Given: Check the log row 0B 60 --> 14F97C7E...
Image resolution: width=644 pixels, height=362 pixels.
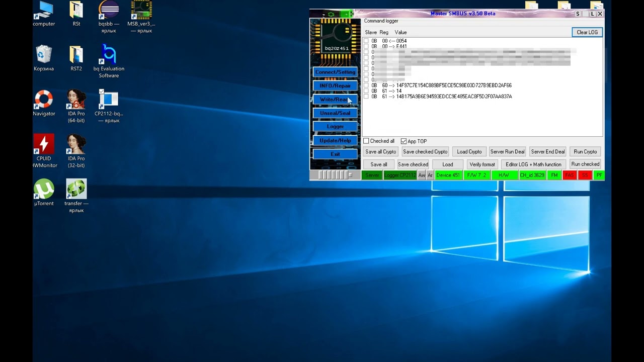Looking at the screenshot, I should click(x=366, y=85).
